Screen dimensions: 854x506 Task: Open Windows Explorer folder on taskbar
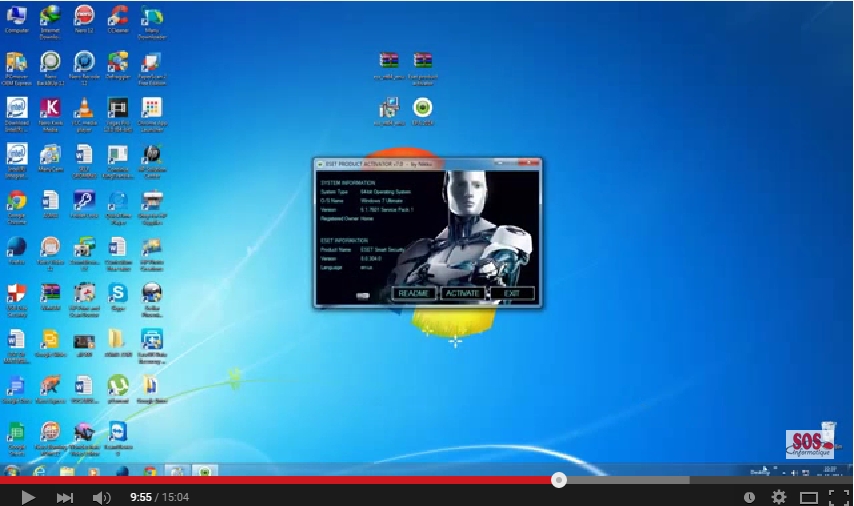(67, 471)
